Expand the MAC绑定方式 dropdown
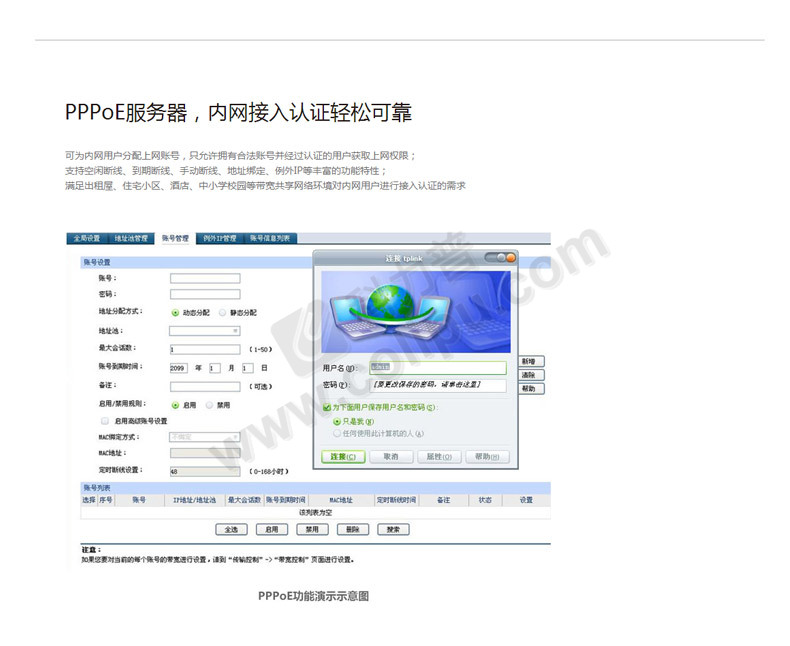The height and width of the screenshot is (646, 790). [205, 437]
